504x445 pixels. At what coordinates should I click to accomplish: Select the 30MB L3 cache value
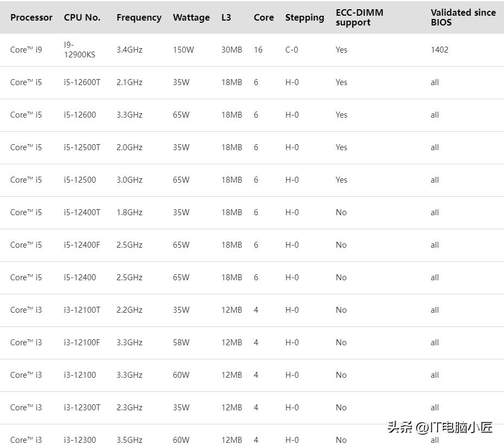(x=231, y=49)
